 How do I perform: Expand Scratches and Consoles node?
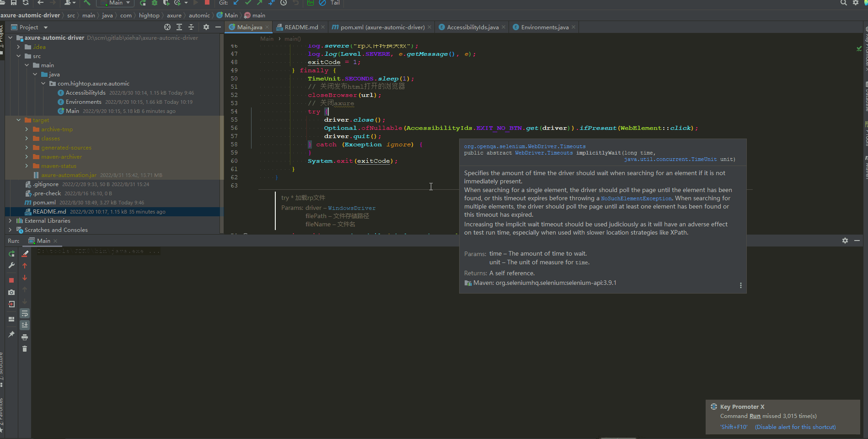(x=10, y=230)
